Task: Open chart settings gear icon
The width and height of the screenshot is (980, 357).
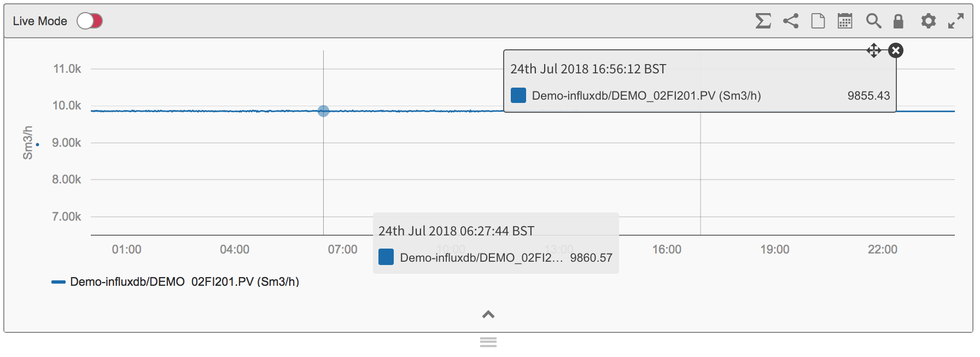Action: [x=928, y=21]
